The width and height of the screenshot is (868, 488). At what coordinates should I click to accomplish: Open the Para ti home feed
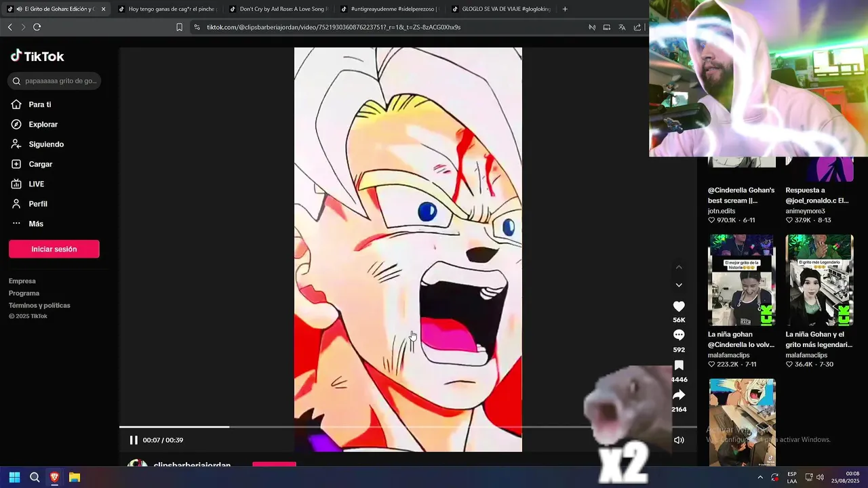tap(31, 104)
